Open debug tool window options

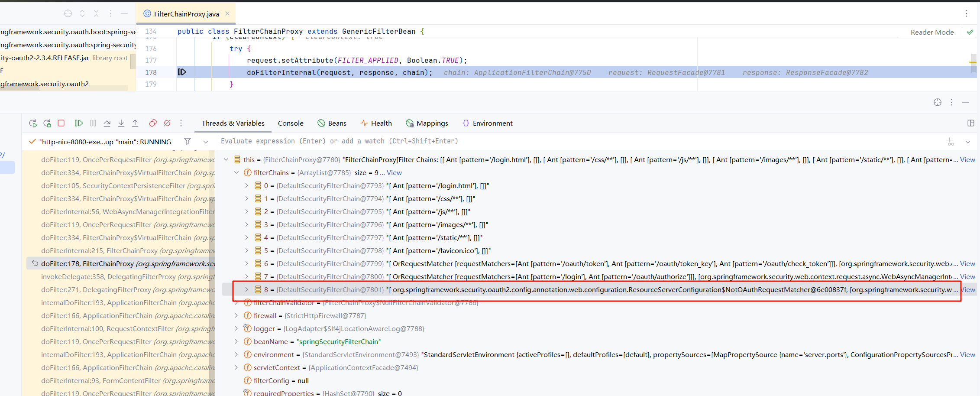coord(951,102)
